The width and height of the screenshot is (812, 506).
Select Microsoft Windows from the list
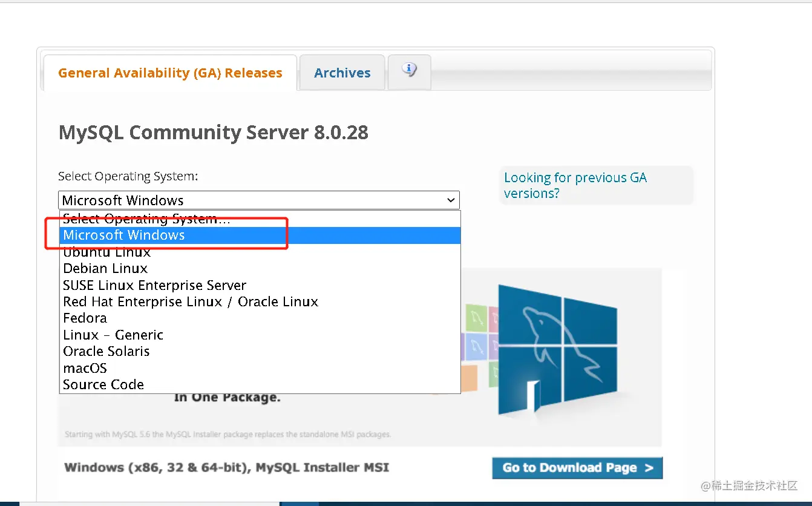click(x=260, y=235)
